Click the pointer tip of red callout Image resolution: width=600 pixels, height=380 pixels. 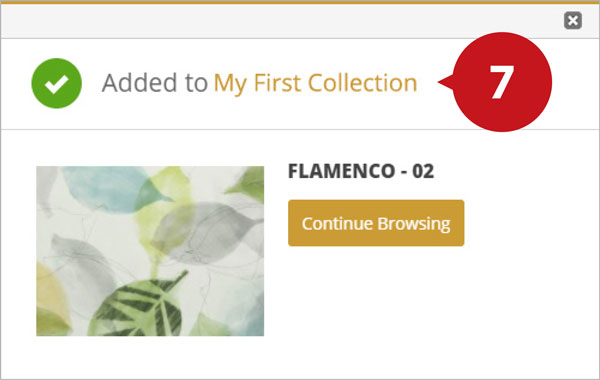[x=441, y=82]
